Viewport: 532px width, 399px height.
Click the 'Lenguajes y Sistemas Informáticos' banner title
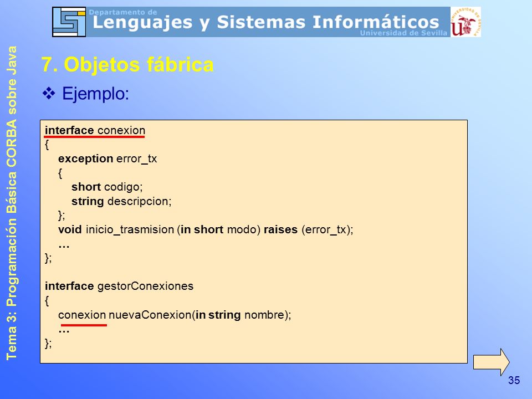[265, 22]
